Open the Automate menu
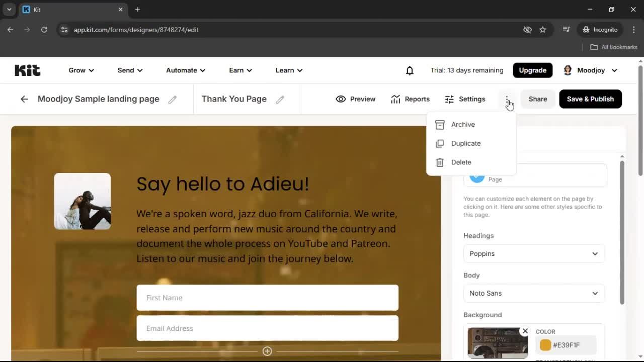Image resolution: width=644 pixels, height=362 pixels. click(x=185, y=70)
